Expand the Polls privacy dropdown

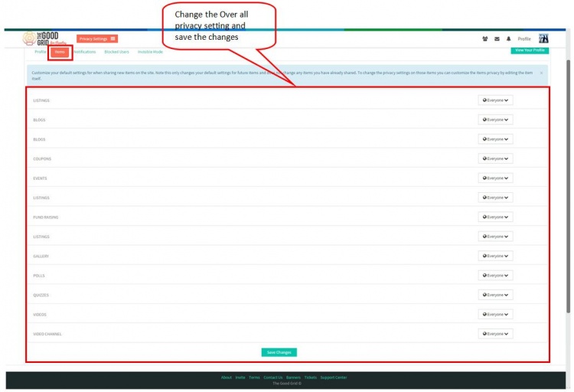coord(495,275)
